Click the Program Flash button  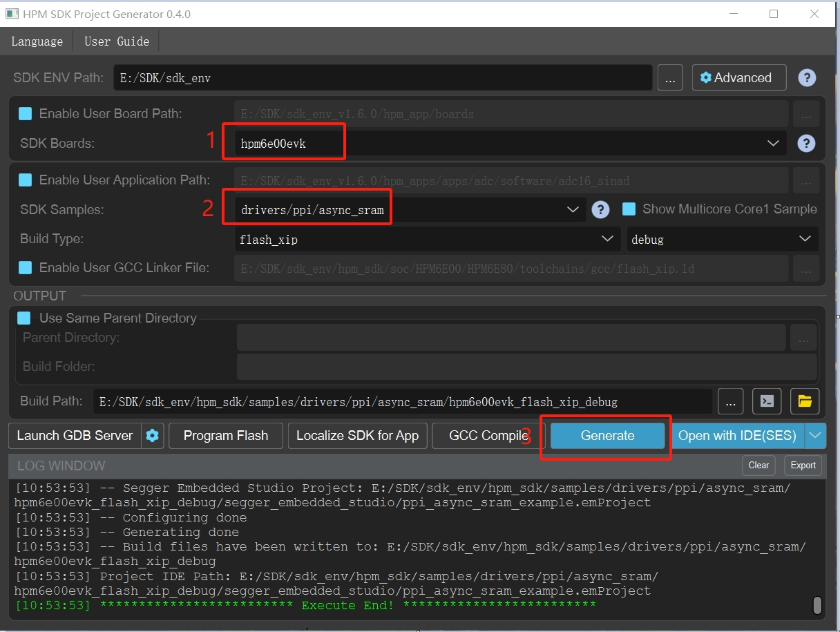click(x=226, y=436)
